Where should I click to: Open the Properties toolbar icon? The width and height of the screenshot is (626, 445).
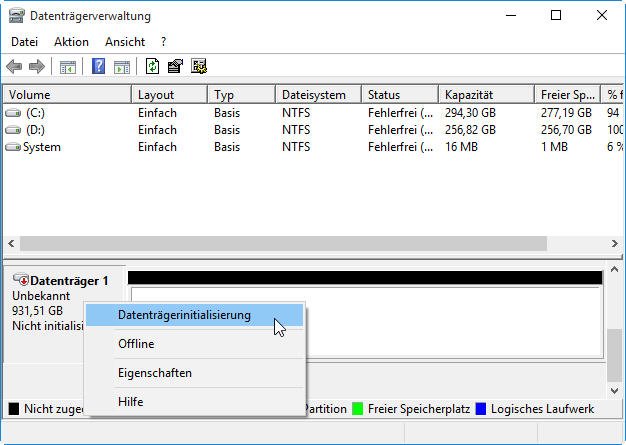pos(175,66)
